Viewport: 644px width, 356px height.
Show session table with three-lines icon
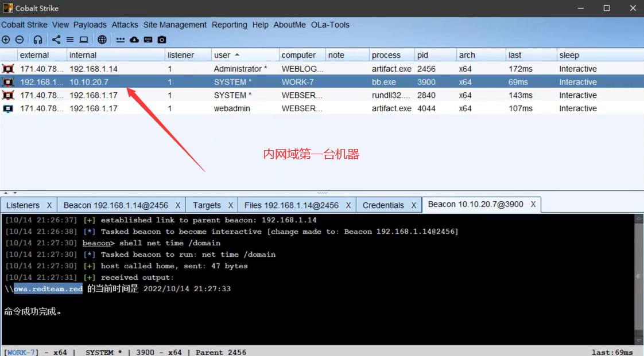[x=70, y=40]
